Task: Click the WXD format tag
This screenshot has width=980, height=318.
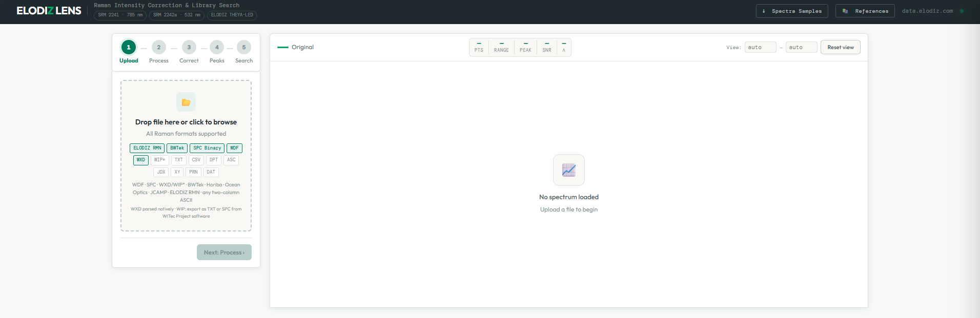Action: pos(141,160)
